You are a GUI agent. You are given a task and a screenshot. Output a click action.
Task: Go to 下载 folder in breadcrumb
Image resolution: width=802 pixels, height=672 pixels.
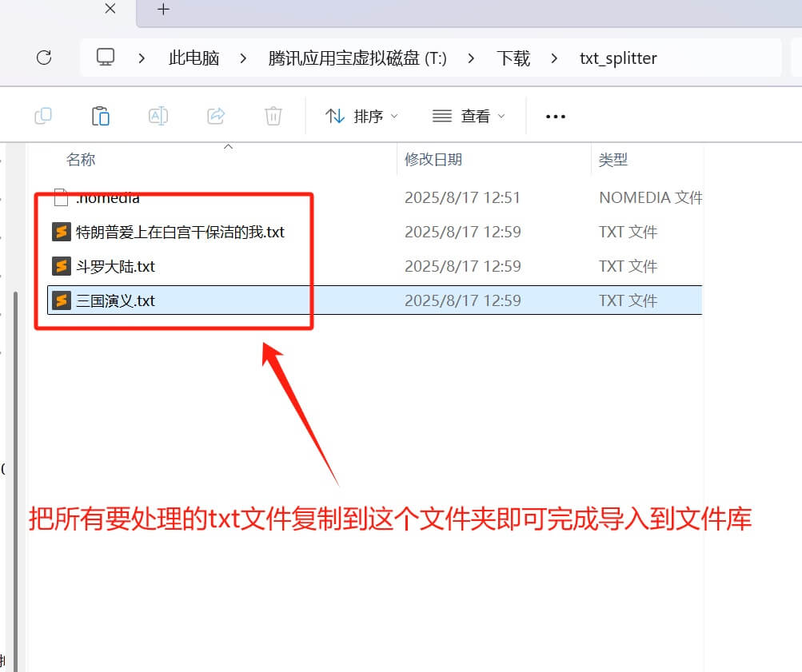click(x=513, y=58)
